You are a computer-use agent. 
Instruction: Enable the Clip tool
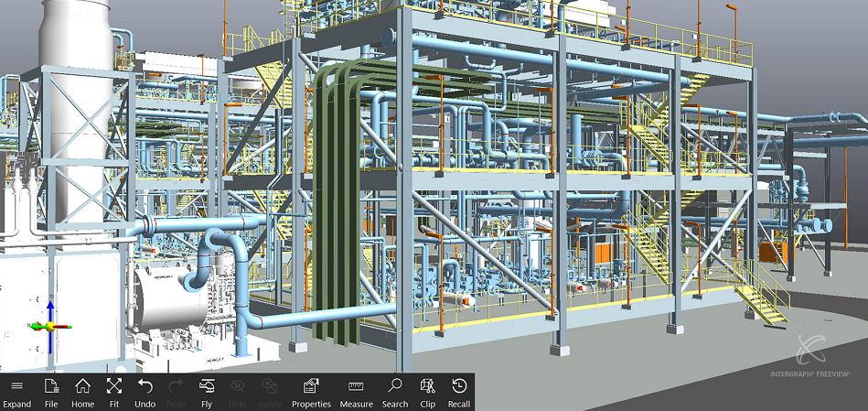coord(427,391)
